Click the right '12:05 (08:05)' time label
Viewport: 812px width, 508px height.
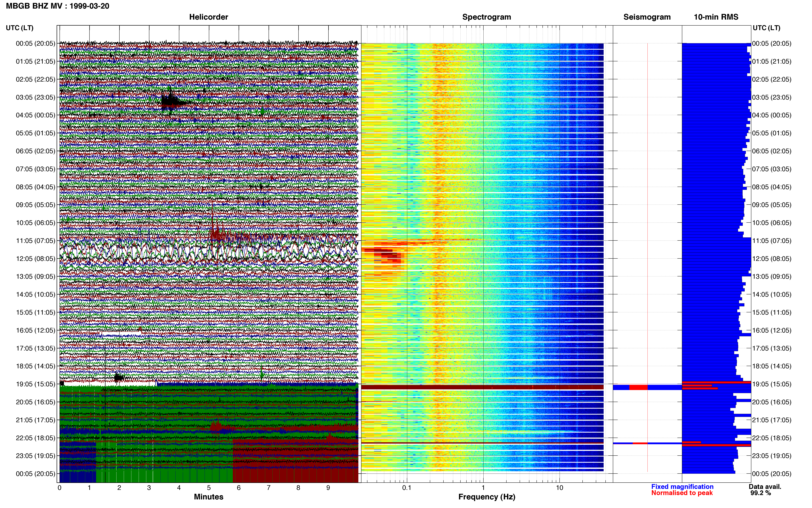pyautogui.click(x=772, y=259)
